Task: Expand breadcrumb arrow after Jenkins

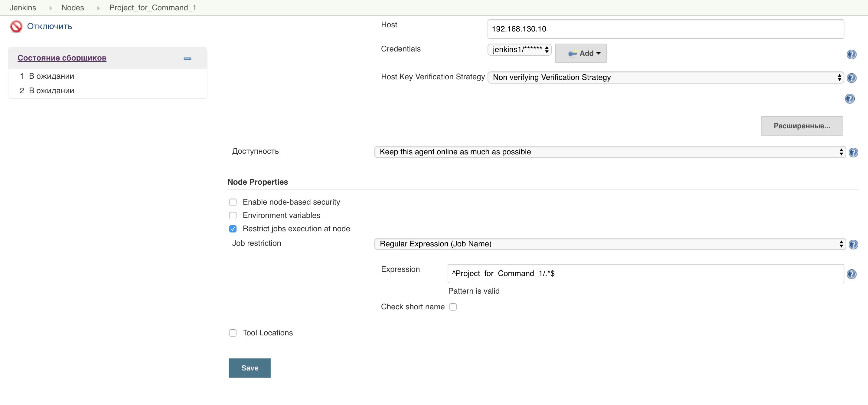Action: pos(51,8)
